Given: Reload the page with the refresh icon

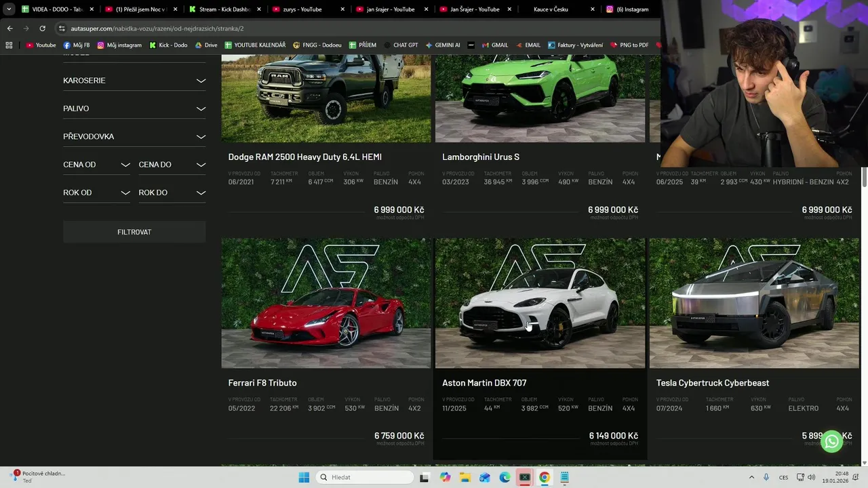Looking at the screenshot, I should 42,28.
